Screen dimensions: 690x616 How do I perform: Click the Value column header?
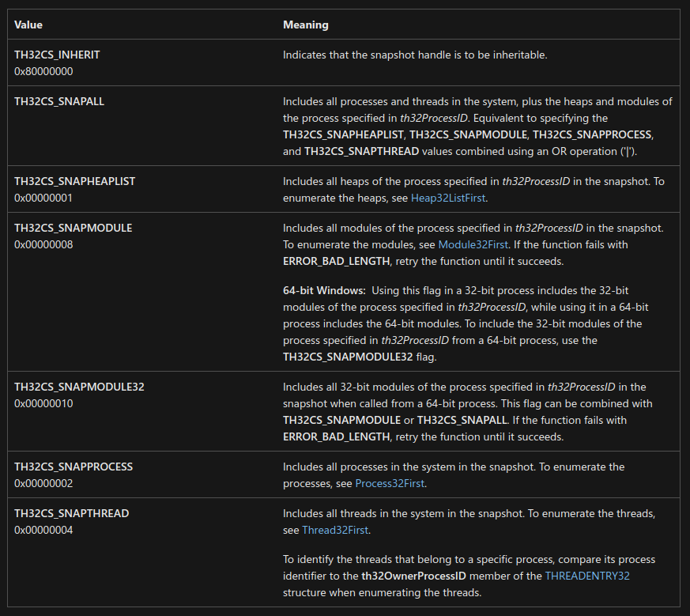pos(28,25)
